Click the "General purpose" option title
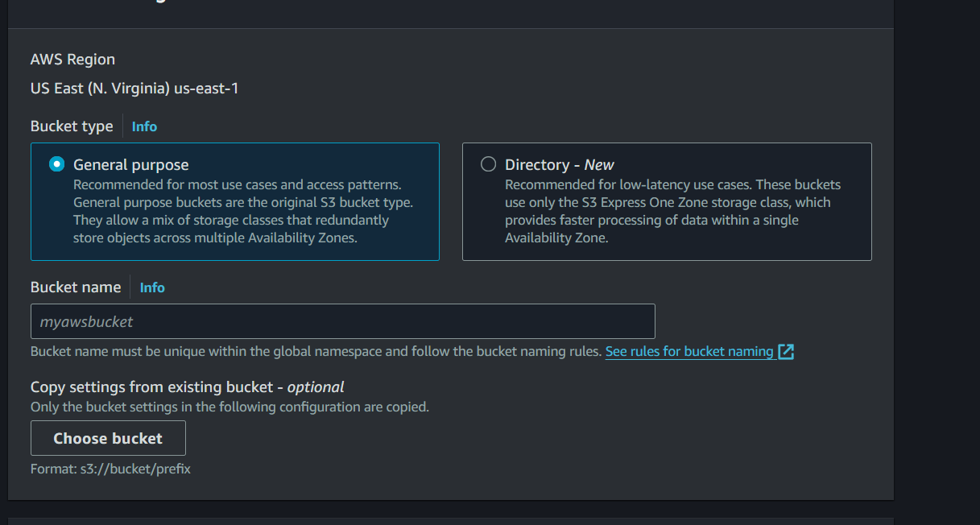This screenshot has height=525, width=980. (x=130, y=164)
